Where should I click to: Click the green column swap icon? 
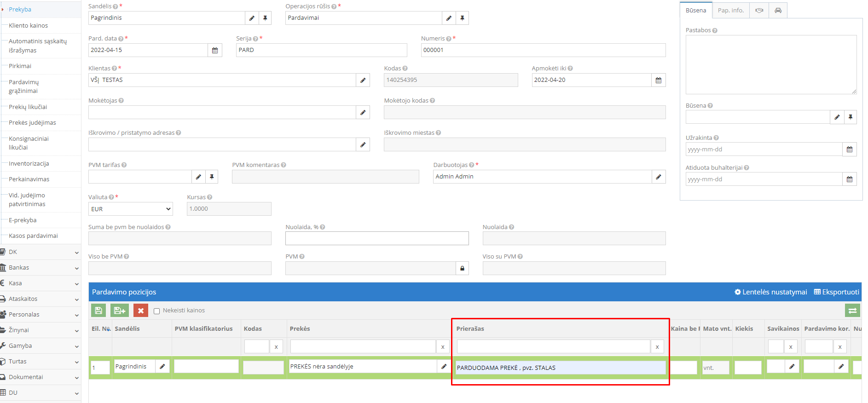tap(852, 311)
